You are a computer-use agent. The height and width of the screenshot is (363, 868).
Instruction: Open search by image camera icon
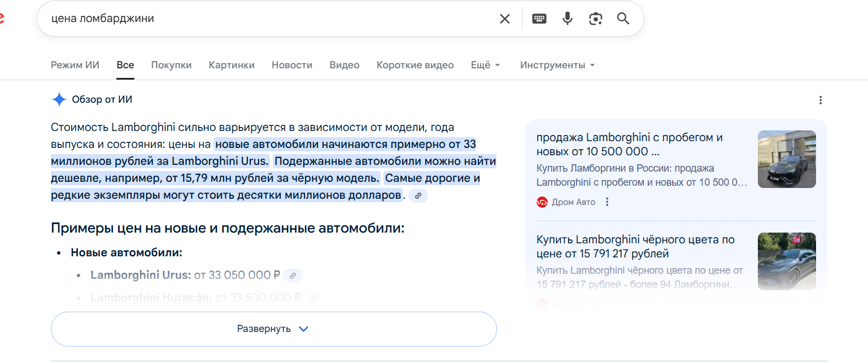(x=595, y=19)
